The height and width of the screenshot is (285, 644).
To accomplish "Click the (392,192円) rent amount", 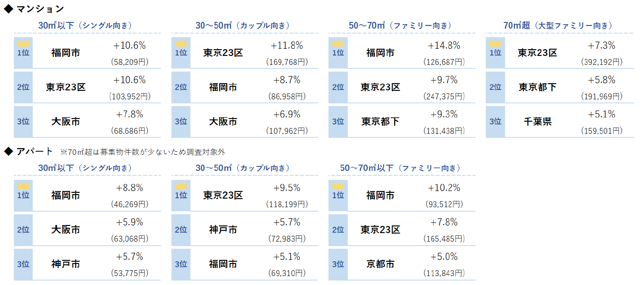I will click(601, 62).
